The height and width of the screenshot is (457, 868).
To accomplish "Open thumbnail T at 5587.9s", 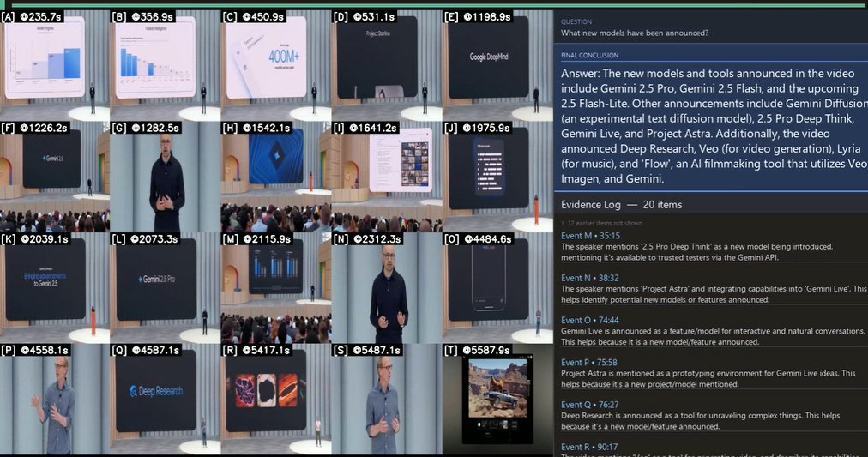I will (497, 400).
